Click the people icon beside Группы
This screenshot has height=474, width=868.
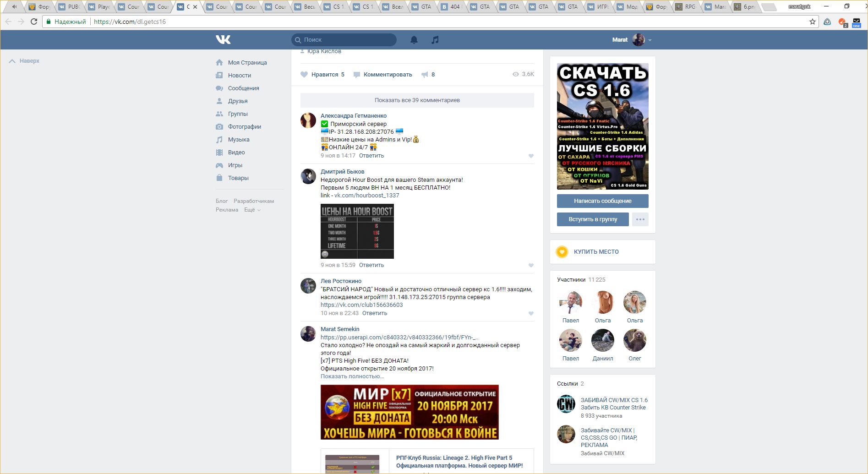[x=219, y=114]
